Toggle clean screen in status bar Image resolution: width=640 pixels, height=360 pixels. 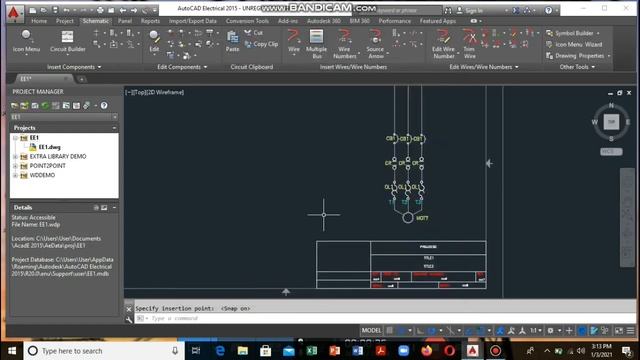pos(619,331)
